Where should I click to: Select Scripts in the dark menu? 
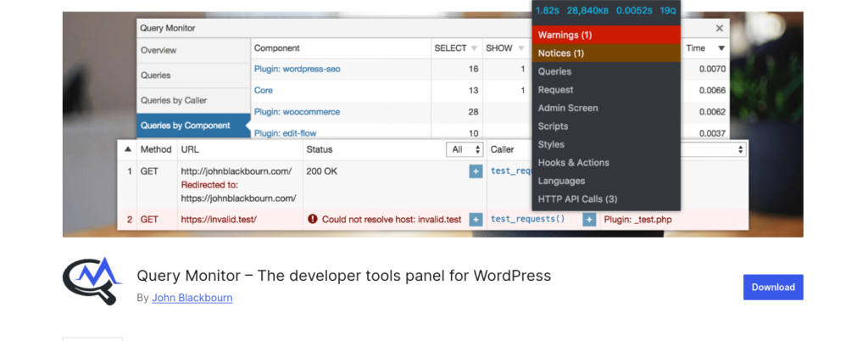coord(606,126)
